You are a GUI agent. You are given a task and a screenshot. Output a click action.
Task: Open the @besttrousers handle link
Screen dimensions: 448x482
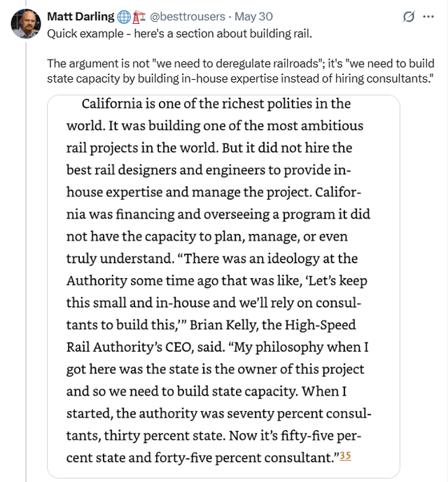pyautogui.click(x=188, y=16)
